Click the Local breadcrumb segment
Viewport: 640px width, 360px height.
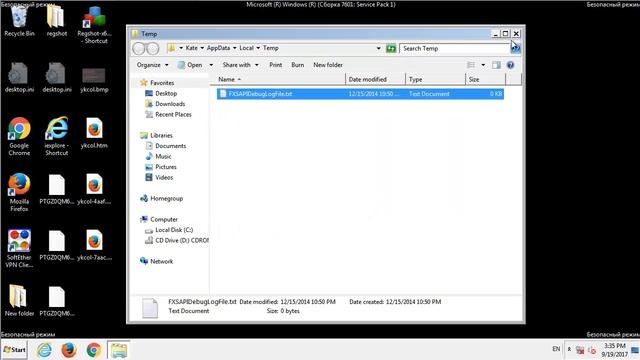tap(247, 48)
